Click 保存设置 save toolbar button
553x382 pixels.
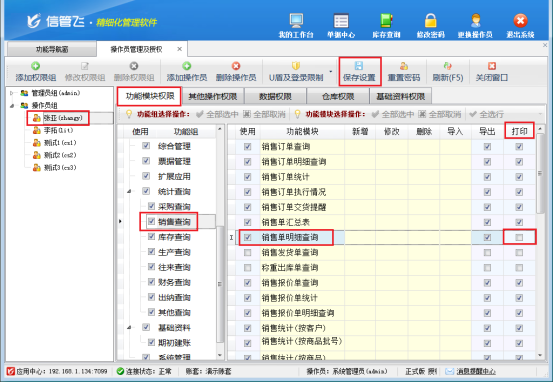[359, 72]
